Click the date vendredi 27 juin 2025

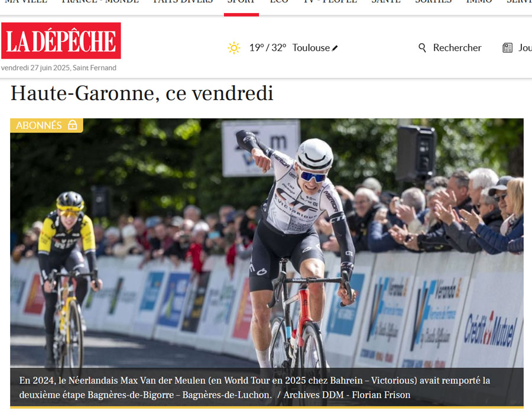point(35,68)
